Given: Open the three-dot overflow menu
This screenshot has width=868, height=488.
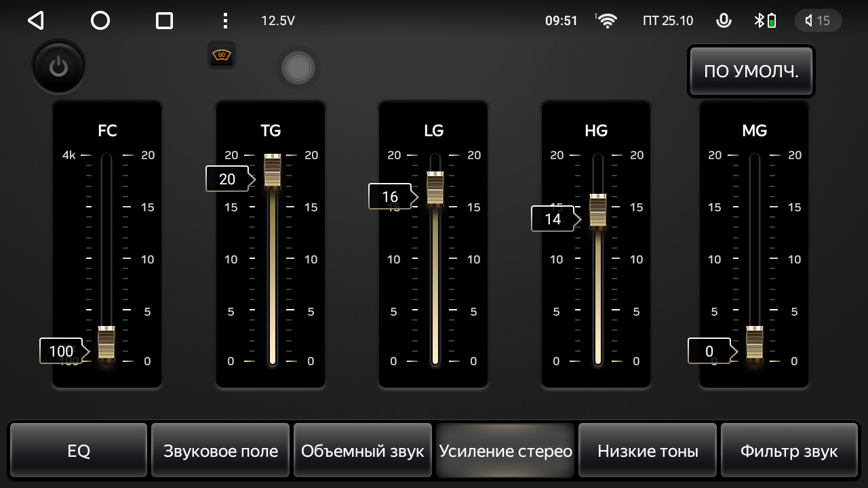Looking at the screenshot, I should [226, 20].
